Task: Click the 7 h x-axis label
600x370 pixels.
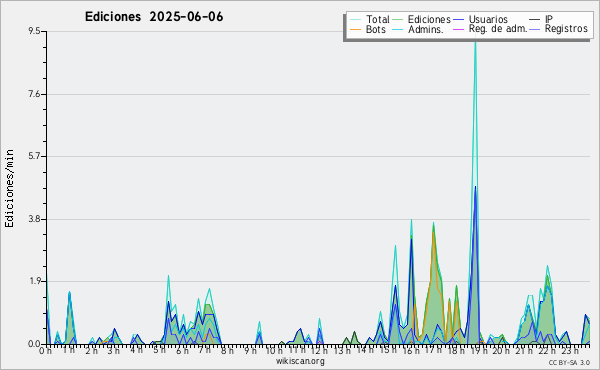Action: [x=205, y=350]
